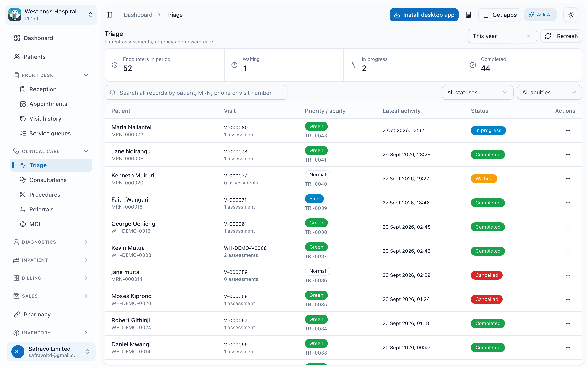This screenshot has height=368, width=588.
Task: Click Install desktop app button
Action: point(424,15)
